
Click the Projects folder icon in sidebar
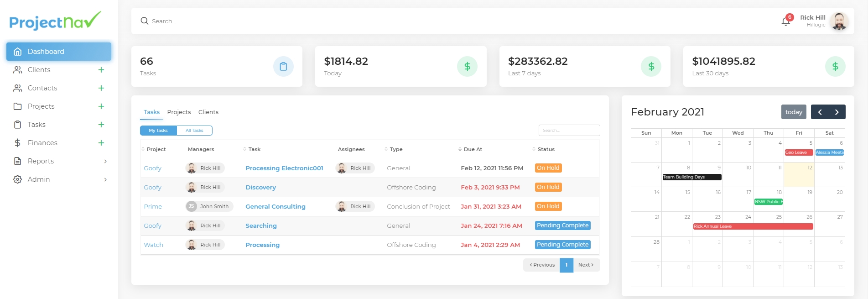pyautogui.click(x=18, y=106)
